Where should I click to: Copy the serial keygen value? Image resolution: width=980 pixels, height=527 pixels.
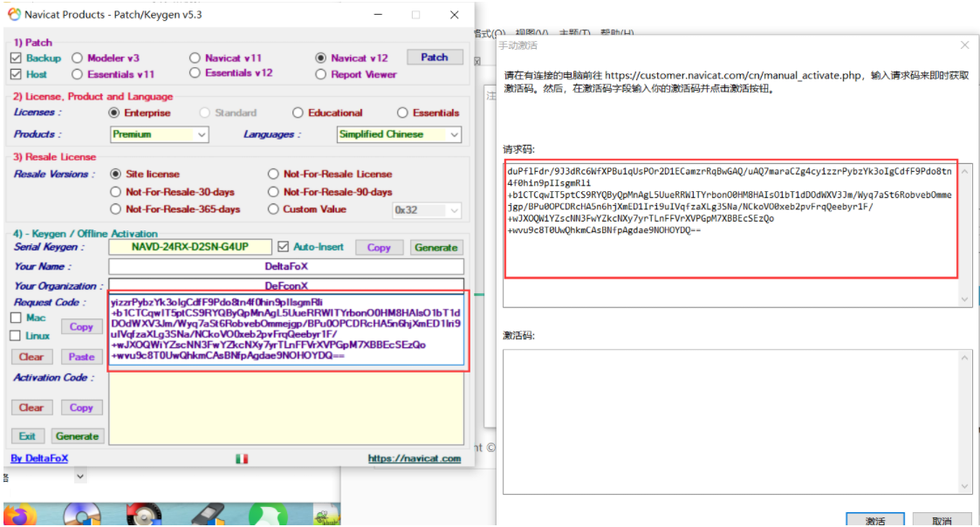(x=379, y=248)
